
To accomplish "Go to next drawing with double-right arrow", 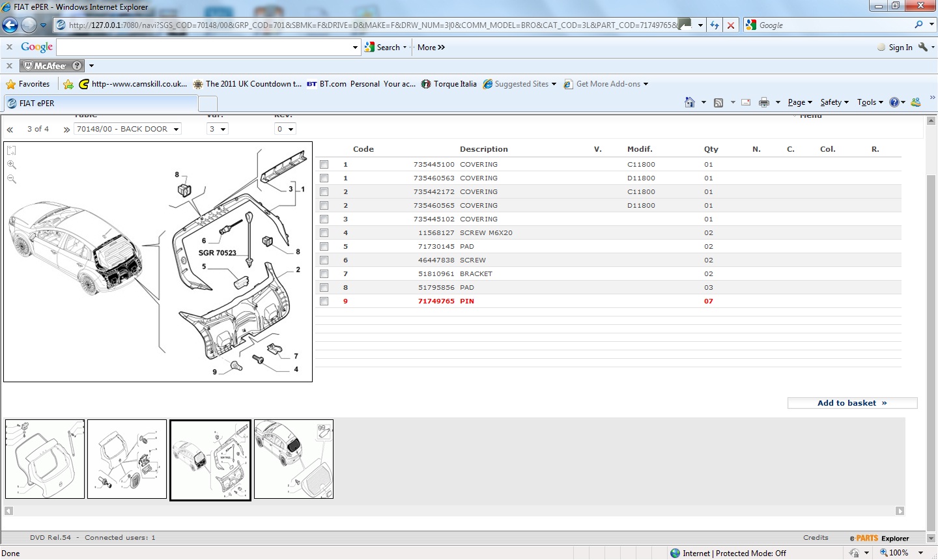I will [66, 130].
